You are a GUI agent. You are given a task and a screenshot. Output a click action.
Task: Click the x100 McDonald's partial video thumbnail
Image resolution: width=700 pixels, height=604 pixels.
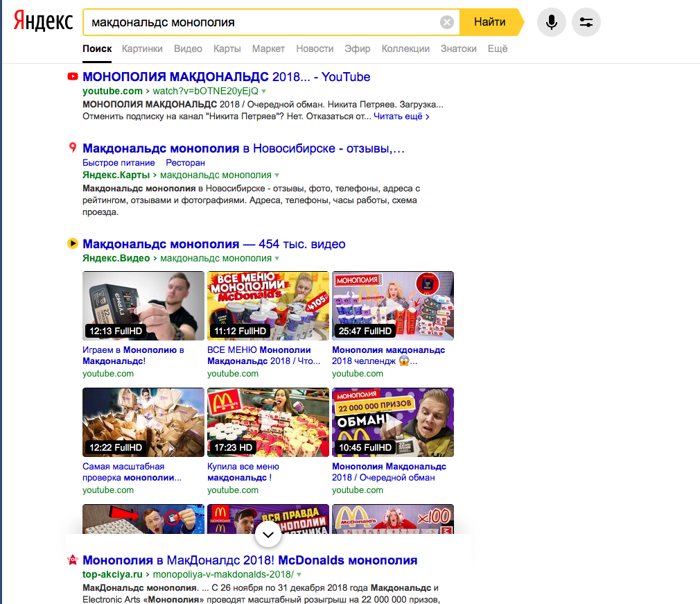pos(393,519)
